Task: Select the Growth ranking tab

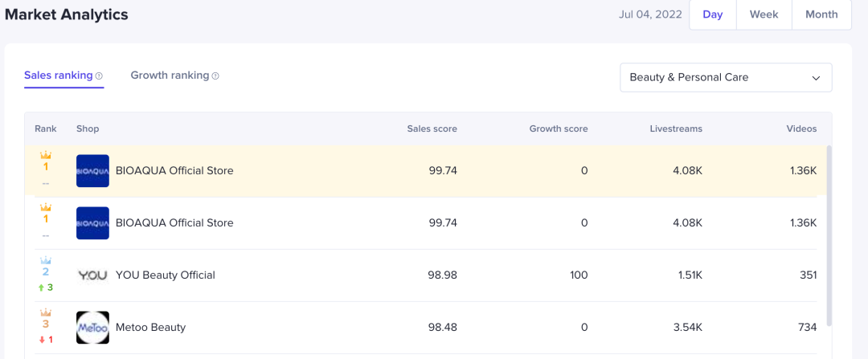Action: (170, 75)
